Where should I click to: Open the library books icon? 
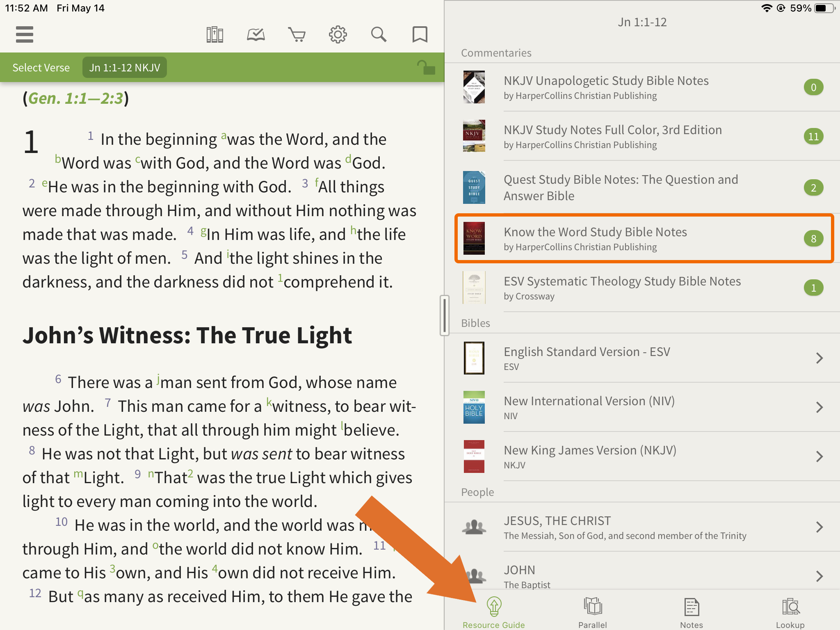click(215, 34)
